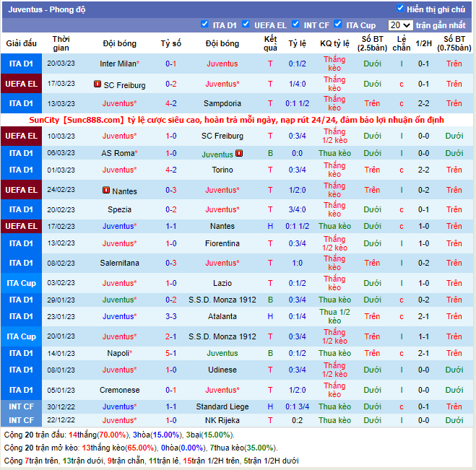Toggle the INT CF filter checkbox
This screenshot has height=470, width=476.
295,24
